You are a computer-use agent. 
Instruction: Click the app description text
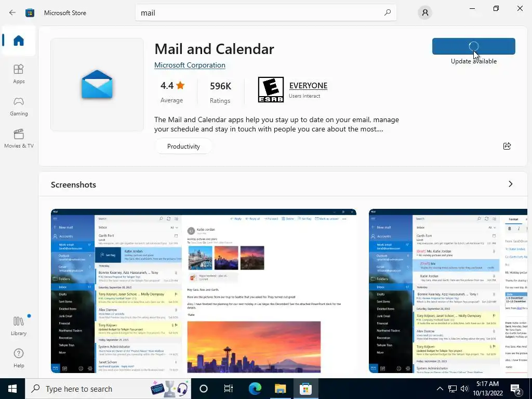click(x=276, y=124)
